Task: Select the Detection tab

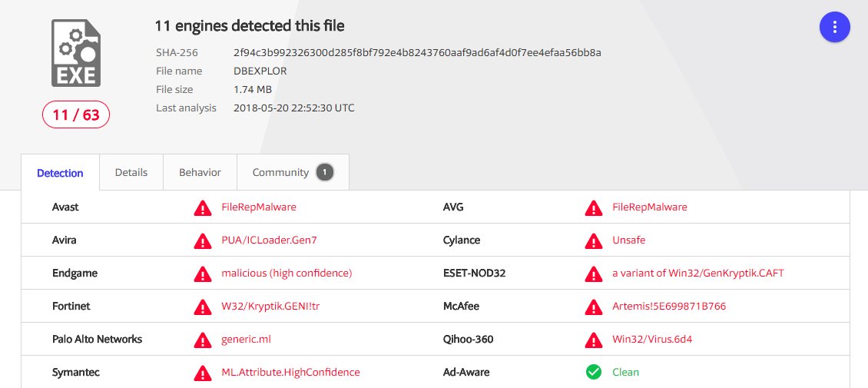Action: click(x=61, y=173)
